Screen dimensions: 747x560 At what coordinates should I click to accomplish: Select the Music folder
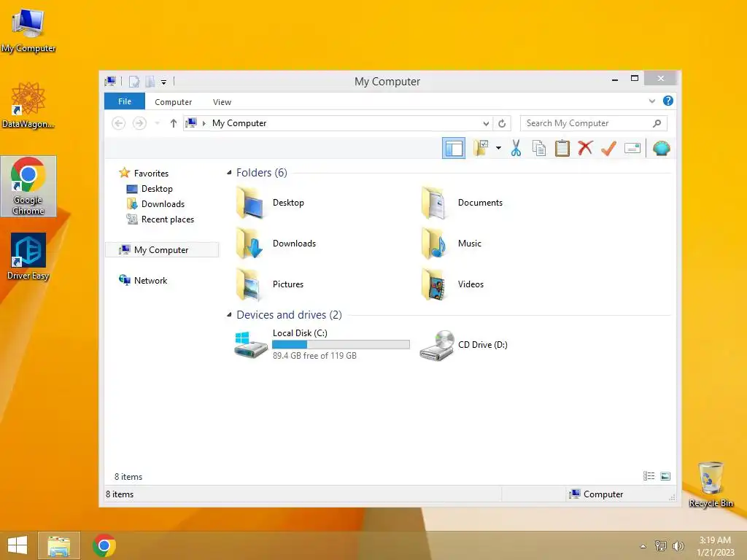click(x=452, y=244)
